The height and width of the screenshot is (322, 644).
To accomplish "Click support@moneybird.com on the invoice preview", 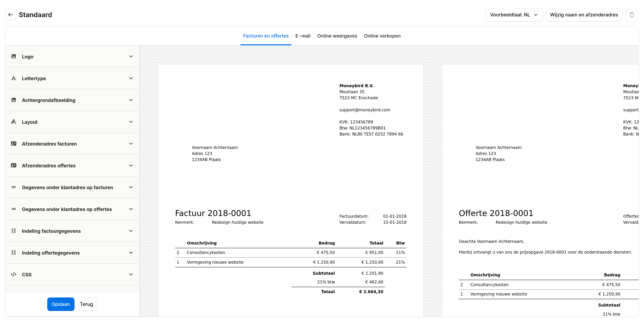I will 364,110.
